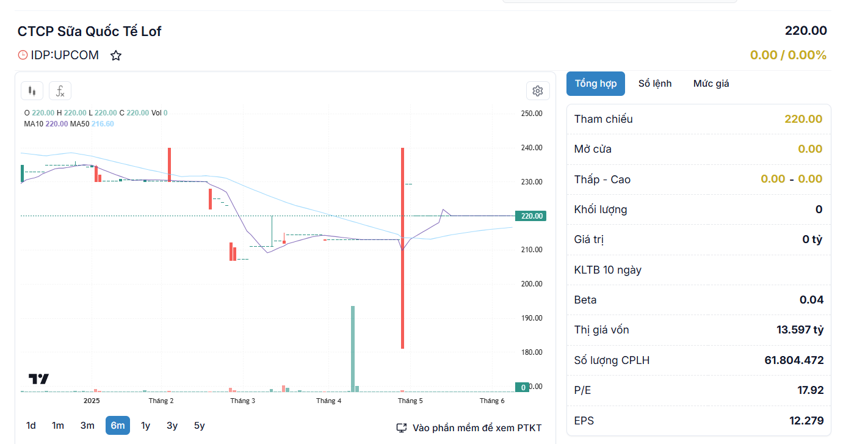Click the tall green volume bar in Tháng 4
Image resolution: width=868 pixels, height=444 pixels.
[353, 348]
